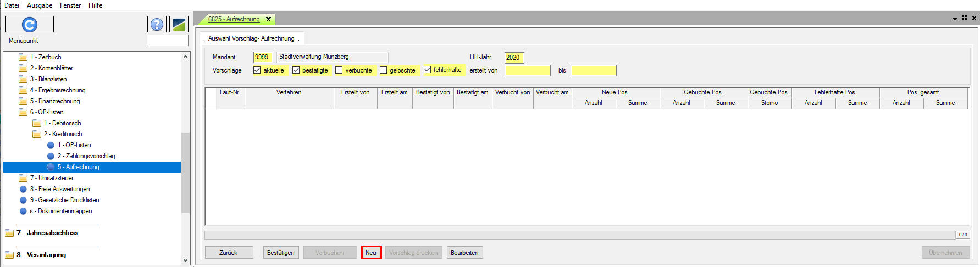Toggle the fehlerhafte checkbox
Image resolution: width=980 pixels, height=267 pixels.
coord(427,70)
